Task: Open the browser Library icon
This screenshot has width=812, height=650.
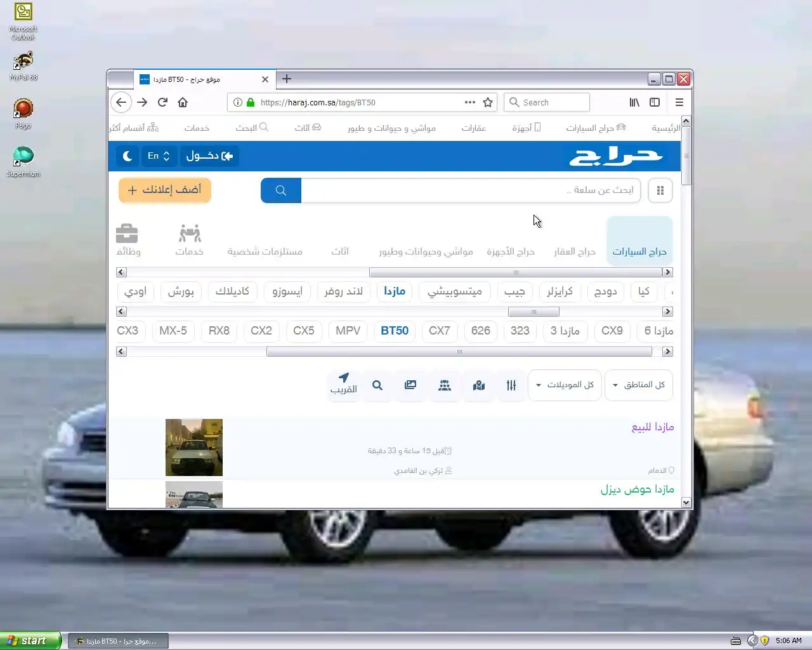Action: [x=634, y=102]
